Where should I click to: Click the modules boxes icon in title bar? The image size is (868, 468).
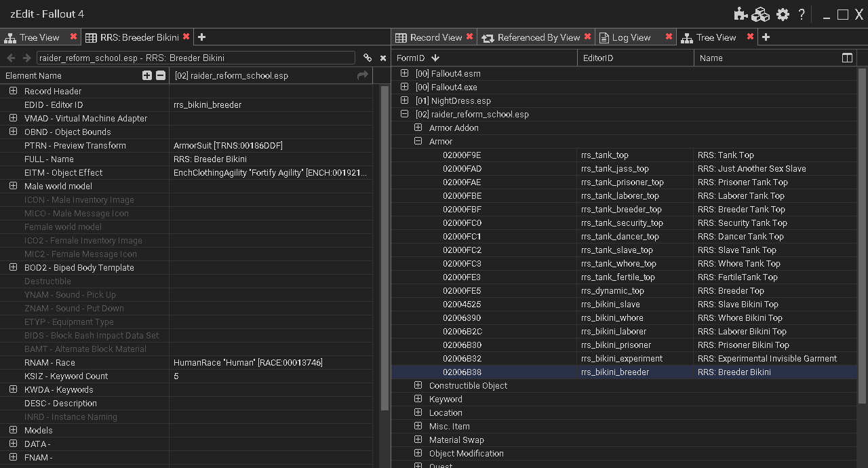point(761,14)
